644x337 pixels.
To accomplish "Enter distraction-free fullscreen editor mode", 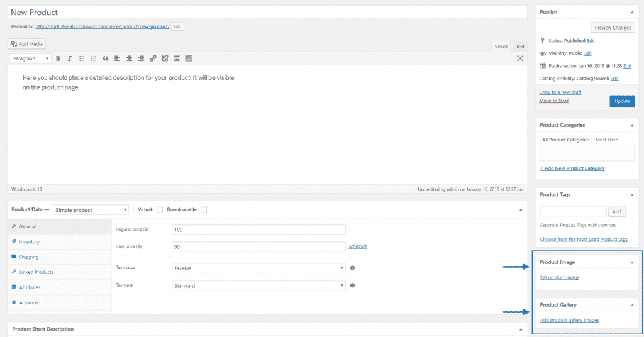I will click(x=520, y=58).
